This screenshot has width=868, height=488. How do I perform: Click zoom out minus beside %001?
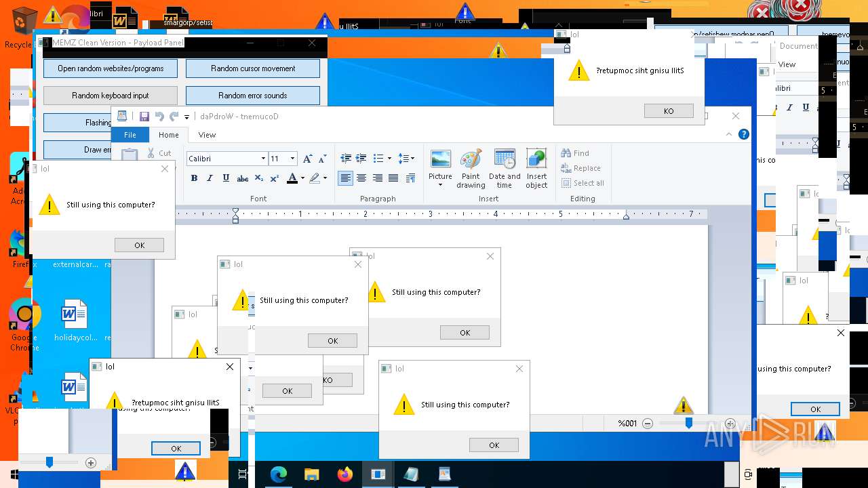click(x=648, y=423)
